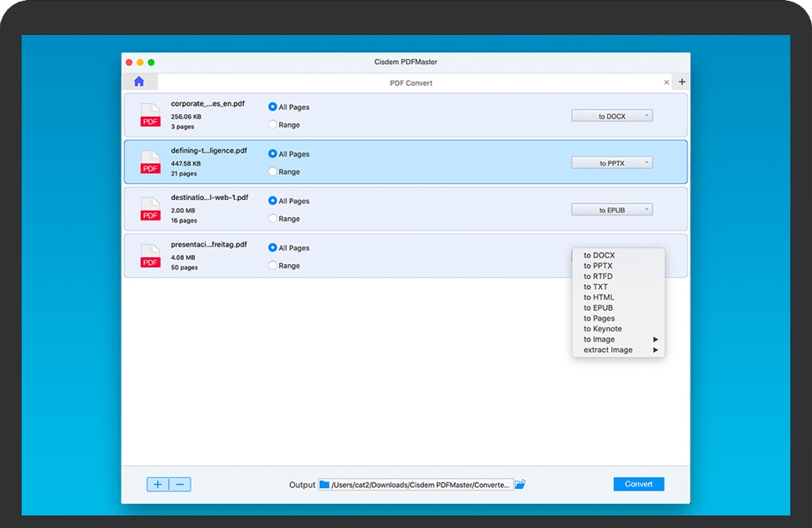
Task: Select 'to Keynote' in the format menu
Action: 602,329
